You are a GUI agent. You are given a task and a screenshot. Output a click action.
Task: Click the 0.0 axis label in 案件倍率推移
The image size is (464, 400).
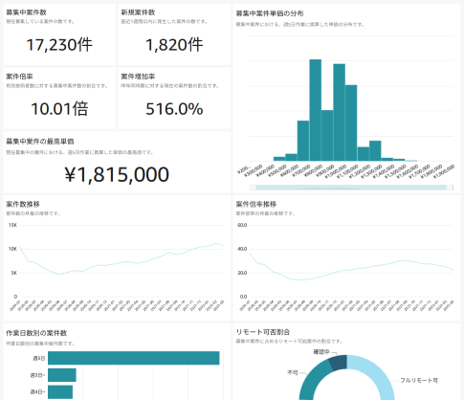243,297
